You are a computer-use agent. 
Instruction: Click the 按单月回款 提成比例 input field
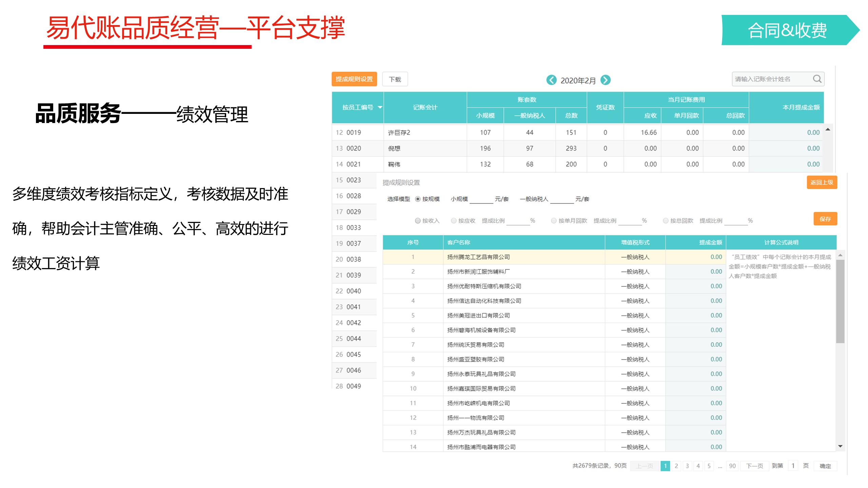point(630,221)
